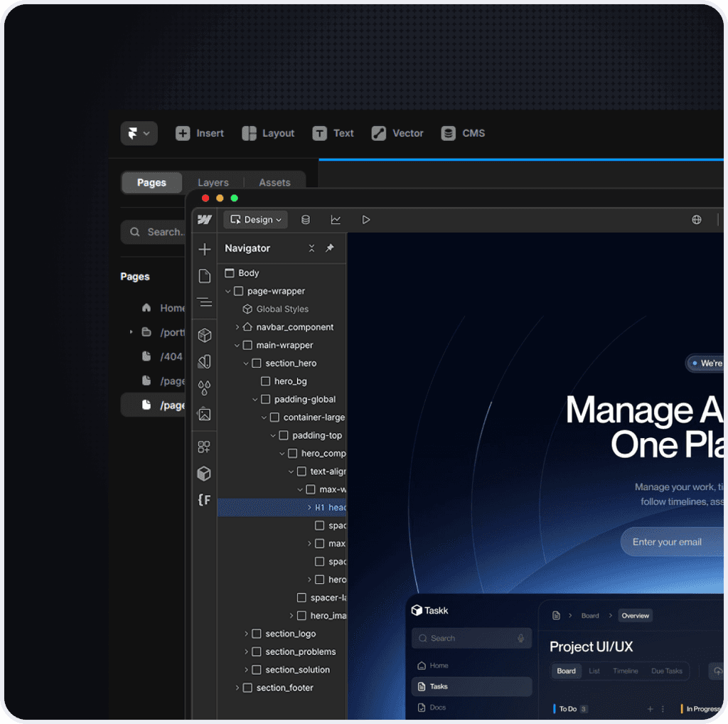The image size is (728, 724).
Task: Switch to the Layers tab in Framer
Action: 213,183
